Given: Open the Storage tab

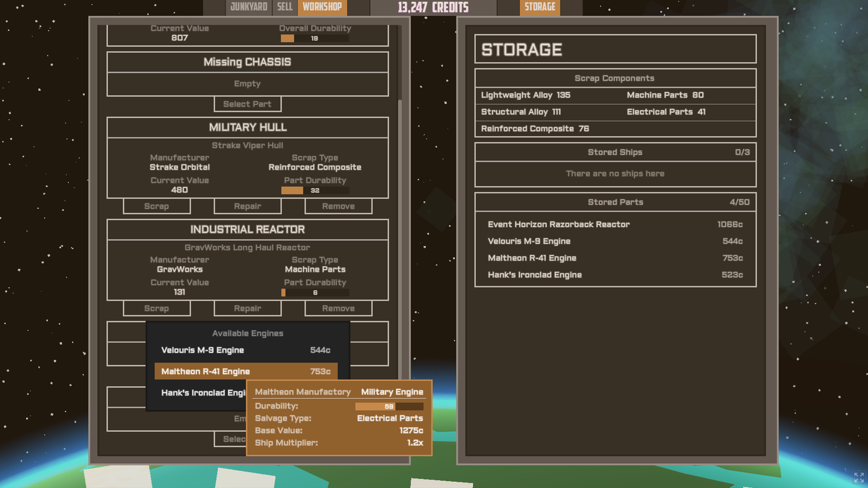Looking at the screenshot, I should pyautogui.click(x=540, y=7).
